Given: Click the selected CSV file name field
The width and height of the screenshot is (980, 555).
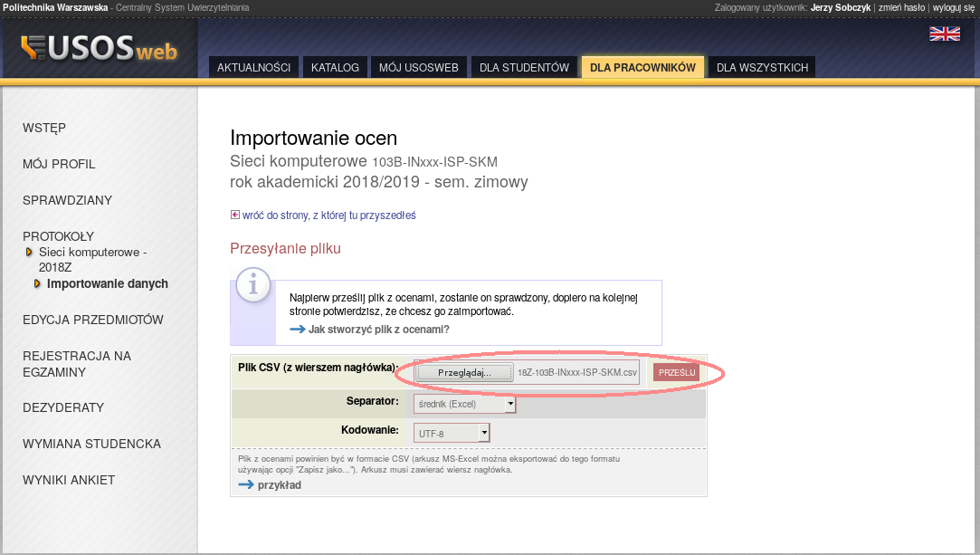Looking at the screenshot, I should 577,372.
